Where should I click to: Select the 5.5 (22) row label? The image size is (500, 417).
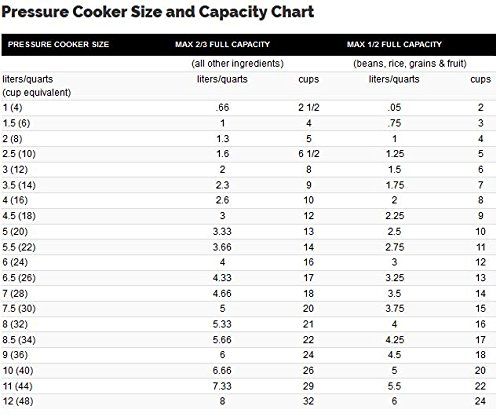[19, 247]
